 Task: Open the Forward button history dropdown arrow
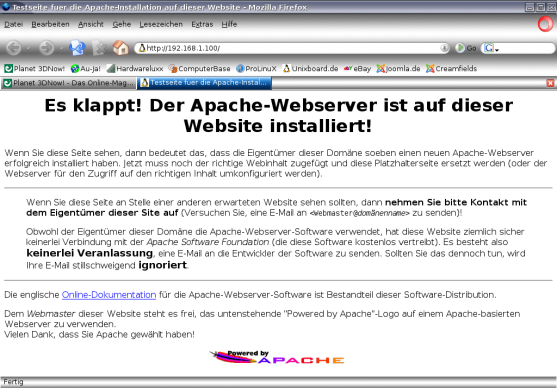(x=61, y=48)
